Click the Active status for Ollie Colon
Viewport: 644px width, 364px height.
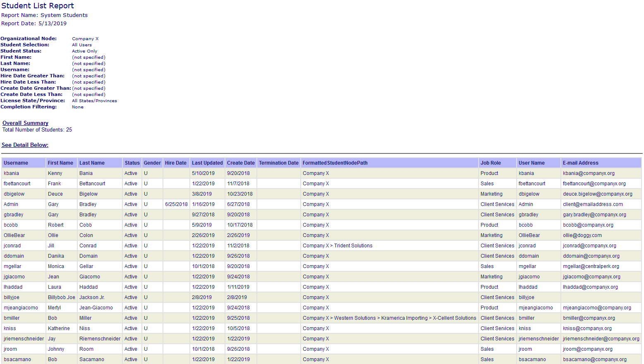pyautogui.click(x=130, y=235)
